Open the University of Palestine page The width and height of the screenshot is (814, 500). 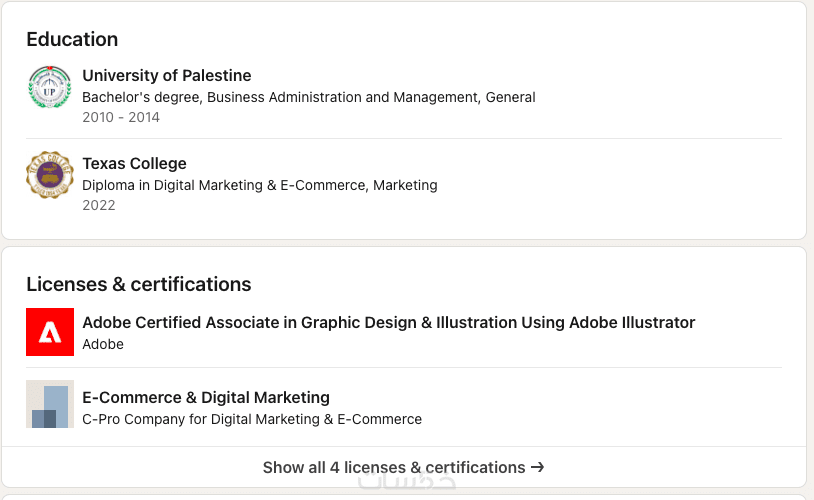point(166,76)
